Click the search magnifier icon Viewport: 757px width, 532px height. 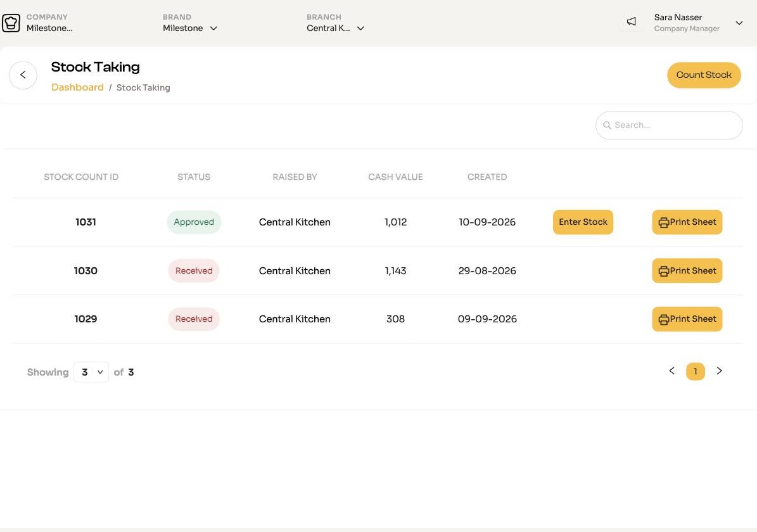click(607, 125)
